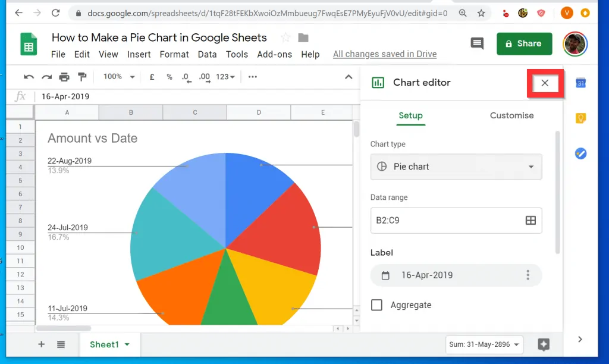This screenshot has height=364, width=609.
Task: Enable the Aggregate checkbox
Action: (376, 305)
